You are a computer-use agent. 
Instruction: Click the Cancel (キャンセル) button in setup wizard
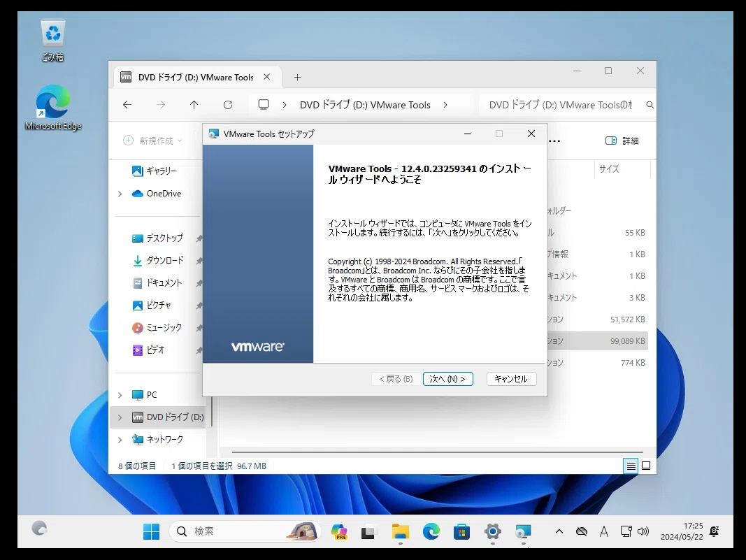[x=512, y=379]
